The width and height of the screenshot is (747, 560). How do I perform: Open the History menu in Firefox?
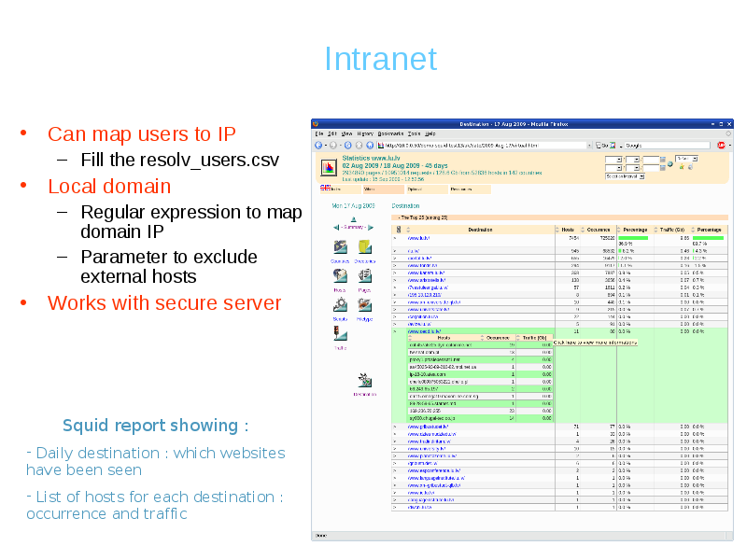coord(365,134)
